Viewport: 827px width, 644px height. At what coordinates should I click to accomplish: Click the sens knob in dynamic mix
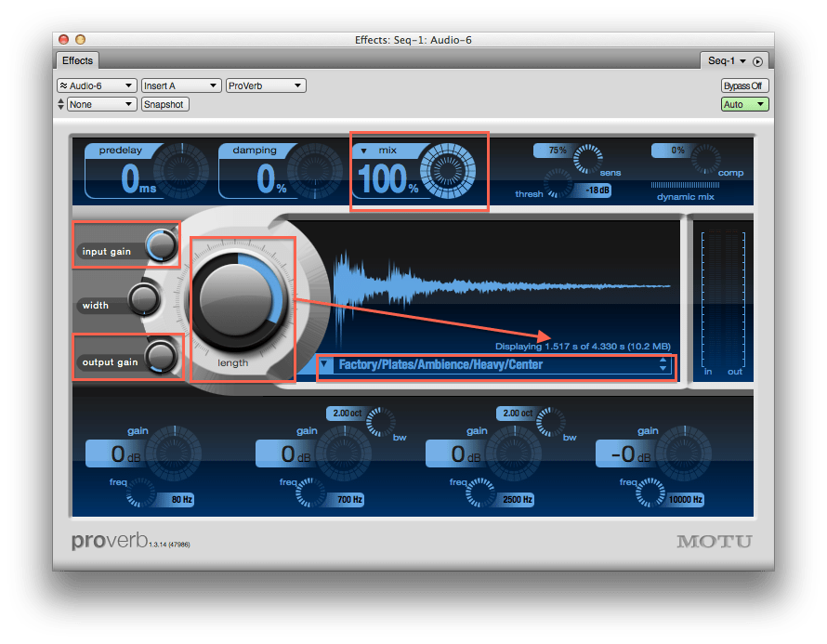[x=587, y=159]
